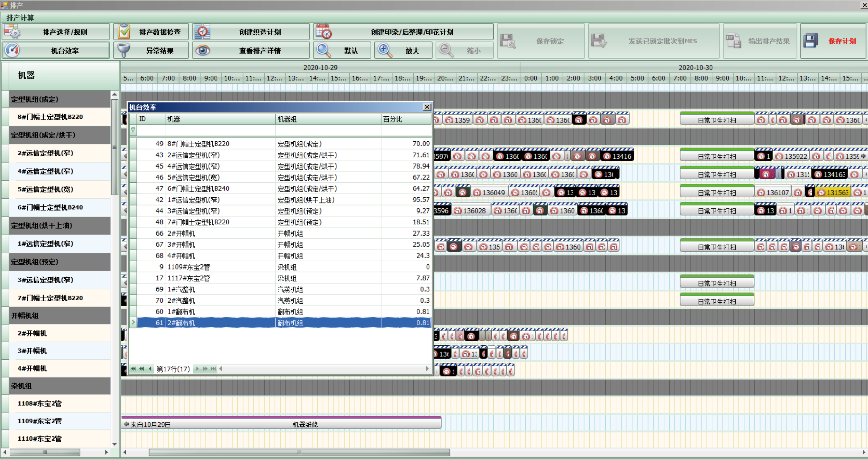Image resolution: width=868 pixels, height=460 pixels.
Task: Click the 排产选择/规则 gear calendar icon
Action: pos(12,32)
